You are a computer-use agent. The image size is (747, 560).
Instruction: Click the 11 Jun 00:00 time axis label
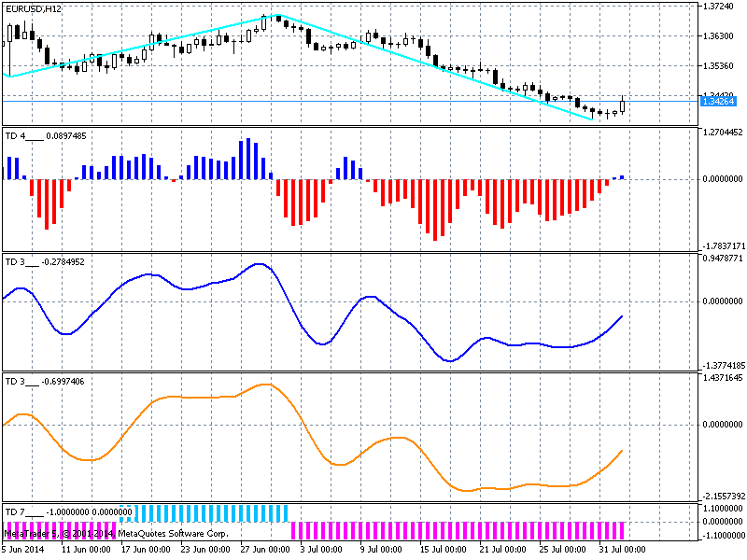[86, 549]
